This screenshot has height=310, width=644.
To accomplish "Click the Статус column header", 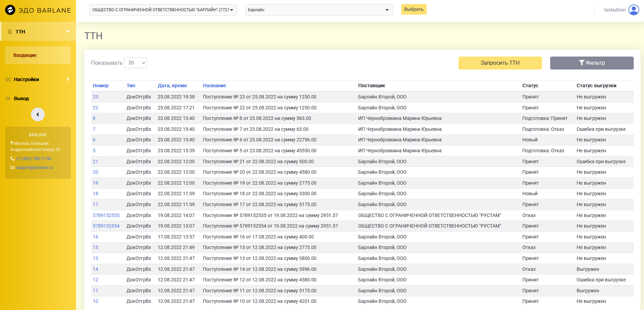I will (530, 86).
